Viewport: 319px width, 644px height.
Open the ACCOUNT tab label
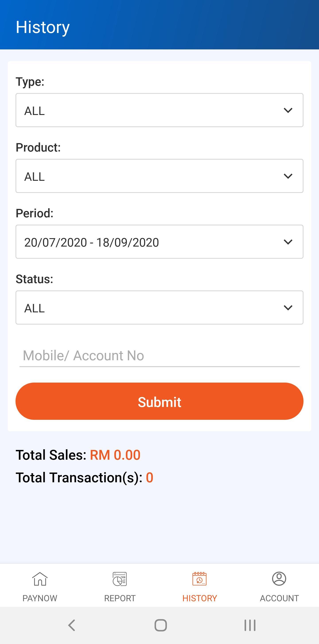279,598
